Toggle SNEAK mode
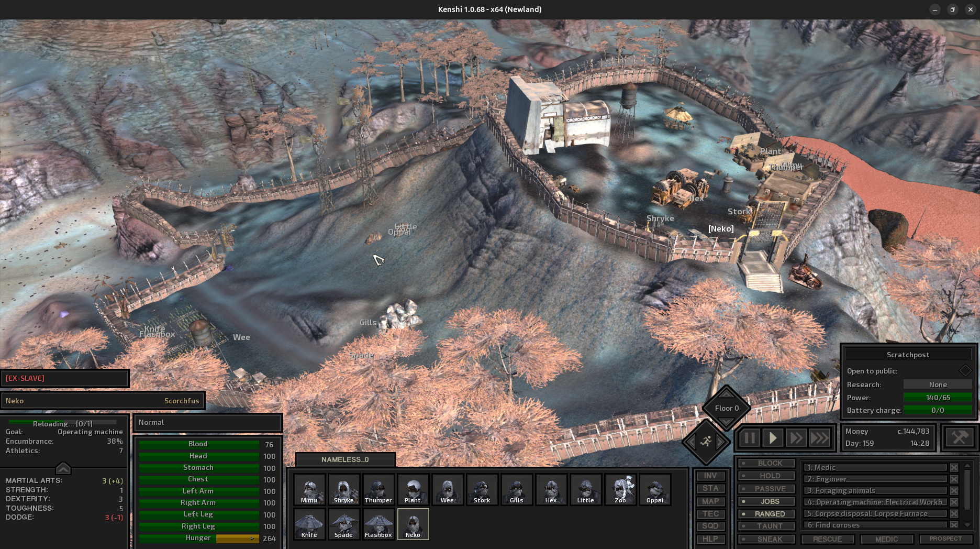Viewport: 980px width, 549px height. pyautogui.click(x=767, y=539)
